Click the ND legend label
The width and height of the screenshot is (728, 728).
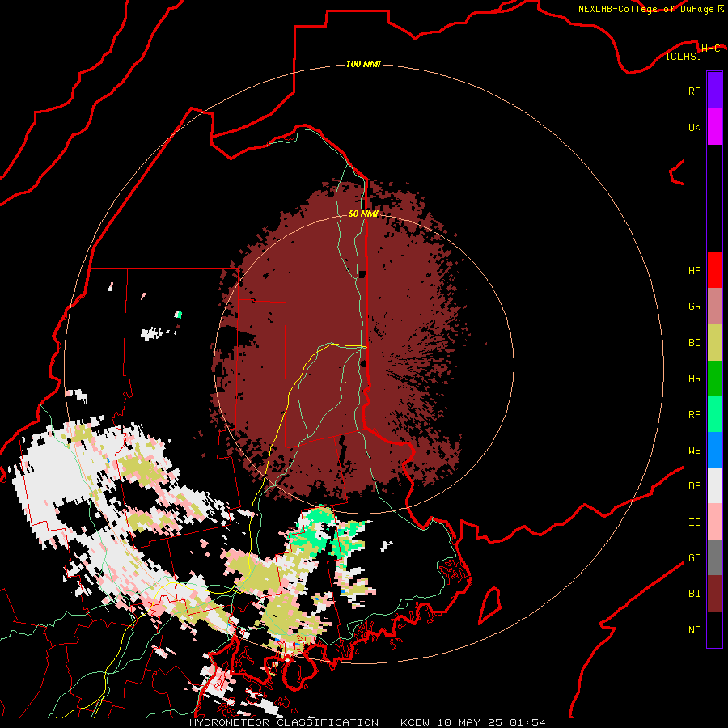coord(694,630)
